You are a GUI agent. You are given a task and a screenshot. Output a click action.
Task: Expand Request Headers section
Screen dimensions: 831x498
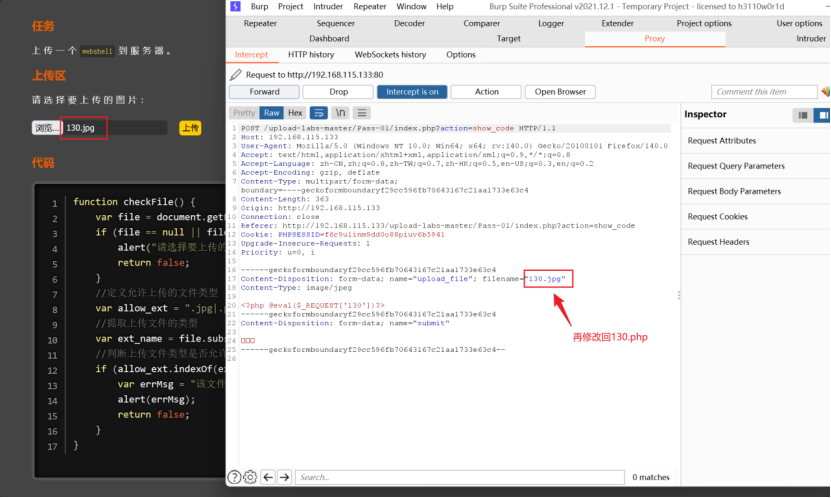coord(755,242)
